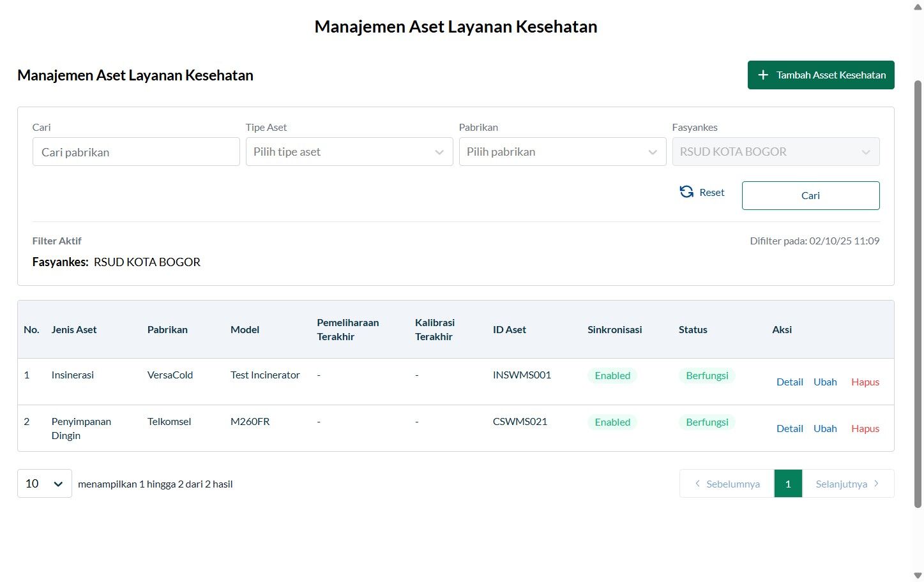Click the scrollbar up arrow
924x582 pixels.
click(x=918, y=6)
